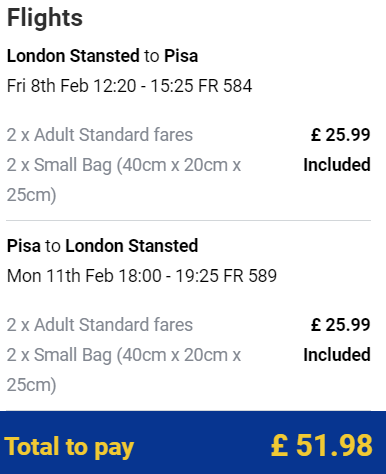Image resolution: width=386 pixels, height=474 pixels.
Task: Click the Flights heading
Action: (45, 18)
